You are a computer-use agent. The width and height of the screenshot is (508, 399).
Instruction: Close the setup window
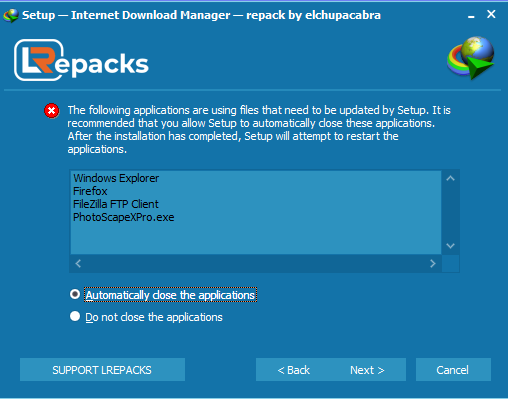pyautogui.click(x=491, y=14)
